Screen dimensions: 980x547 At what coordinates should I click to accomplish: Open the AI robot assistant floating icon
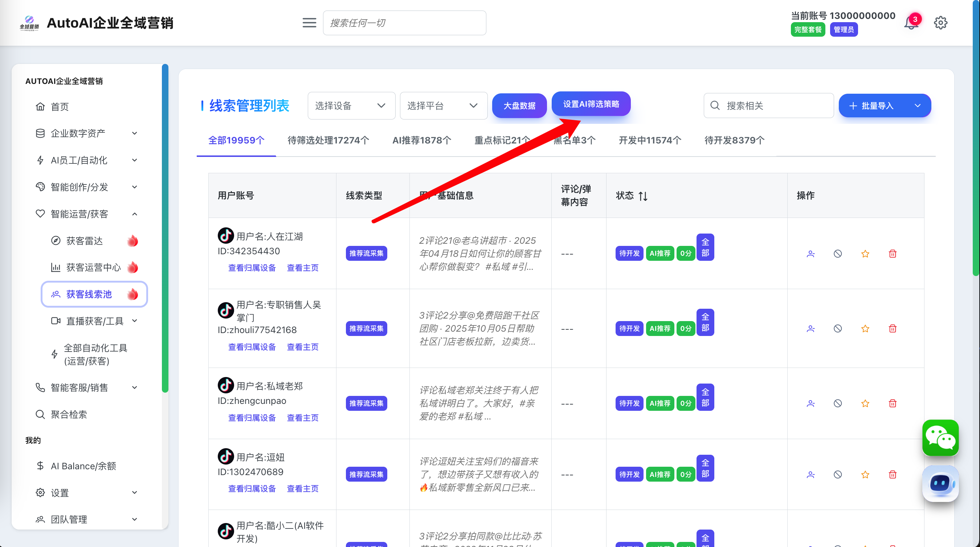(x=940, y=483)
